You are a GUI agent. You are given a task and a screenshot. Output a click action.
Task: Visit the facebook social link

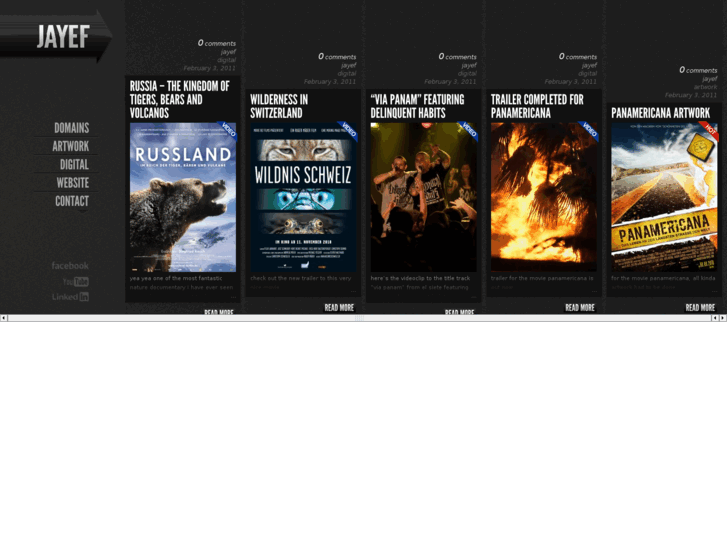[70, 266]
